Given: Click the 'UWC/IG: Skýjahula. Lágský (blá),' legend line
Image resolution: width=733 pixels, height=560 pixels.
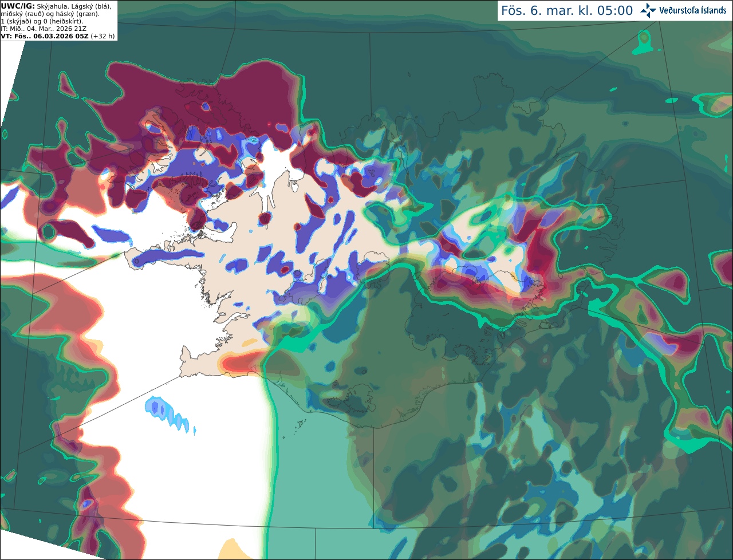Looking at the screenshot, I should point(56,6).
